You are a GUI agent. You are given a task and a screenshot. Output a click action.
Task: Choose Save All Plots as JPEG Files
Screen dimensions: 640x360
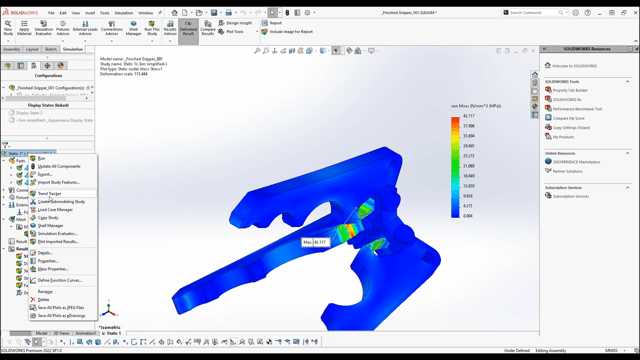63,307
